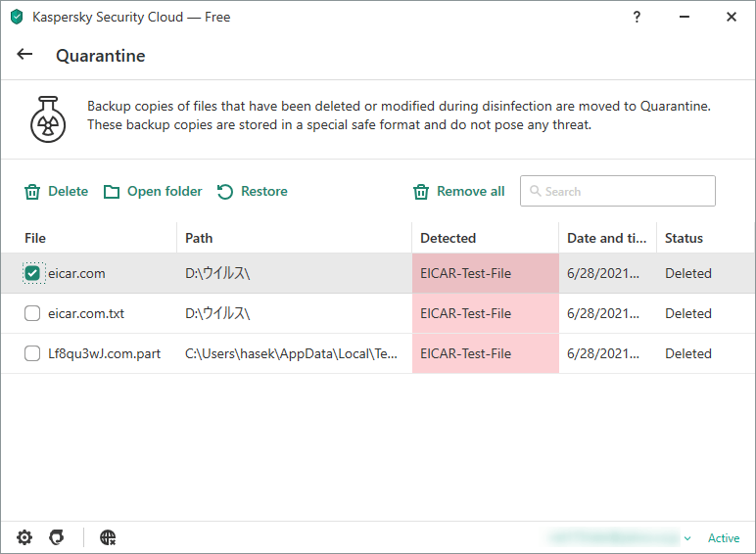Click the Delete trash can icon
Image resolution: width=756 pixels, height=554 pixels.
[x=32, y=192]
